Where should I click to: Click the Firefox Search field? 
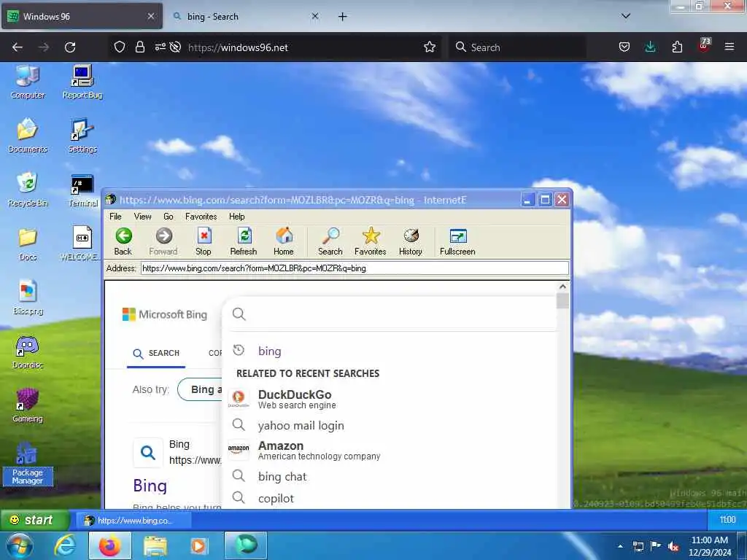pyautogui.click(x=516, y=47)
